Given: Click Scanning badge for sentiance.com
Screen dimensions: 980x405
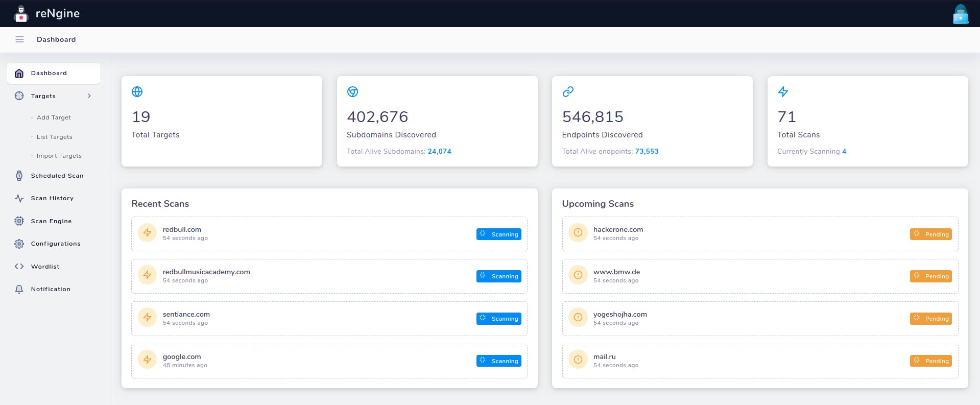Looking at the screenshot, I should [499, 318].
